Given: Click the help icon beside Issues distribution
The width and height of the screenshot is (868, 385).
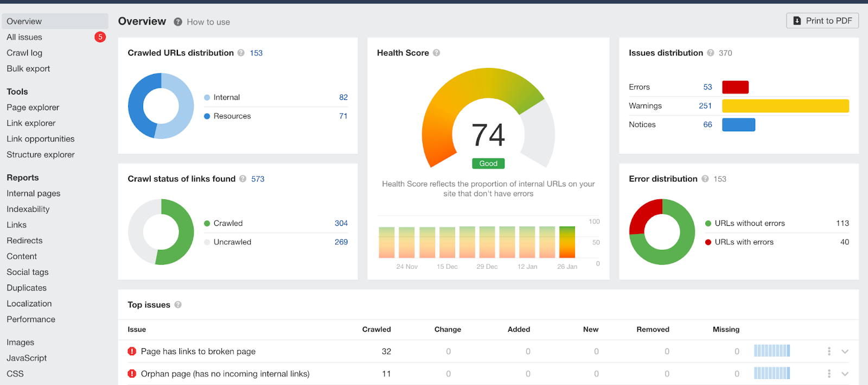Looking at the screenshot, I should [x=710, y=53].
